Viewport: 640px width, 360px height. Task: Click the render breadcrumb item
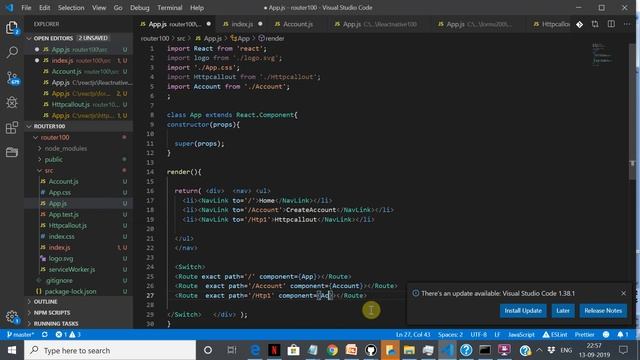(x=271, y=38)
